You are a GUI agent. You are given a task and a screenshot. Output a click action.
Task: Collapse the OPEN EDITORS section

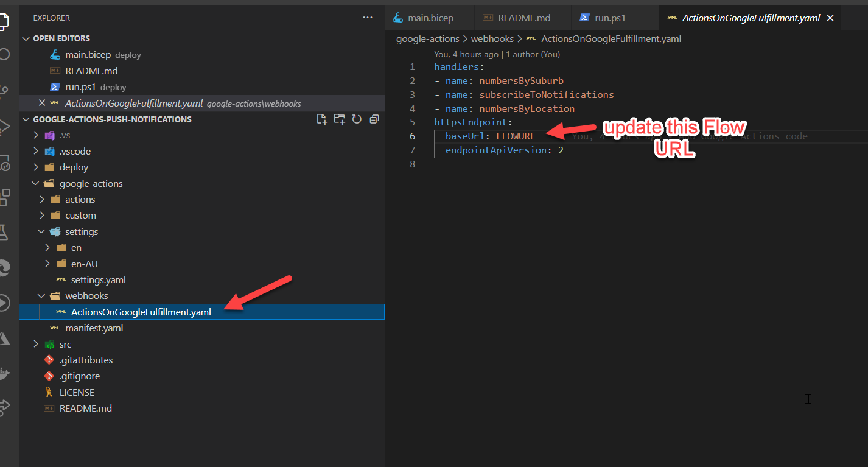26,38
